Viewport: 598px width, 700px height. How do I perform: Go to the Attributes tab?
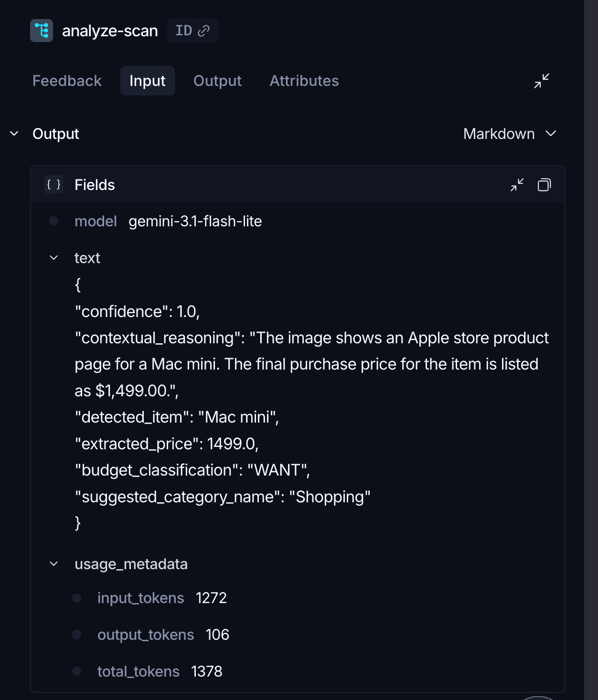(304, 81)
